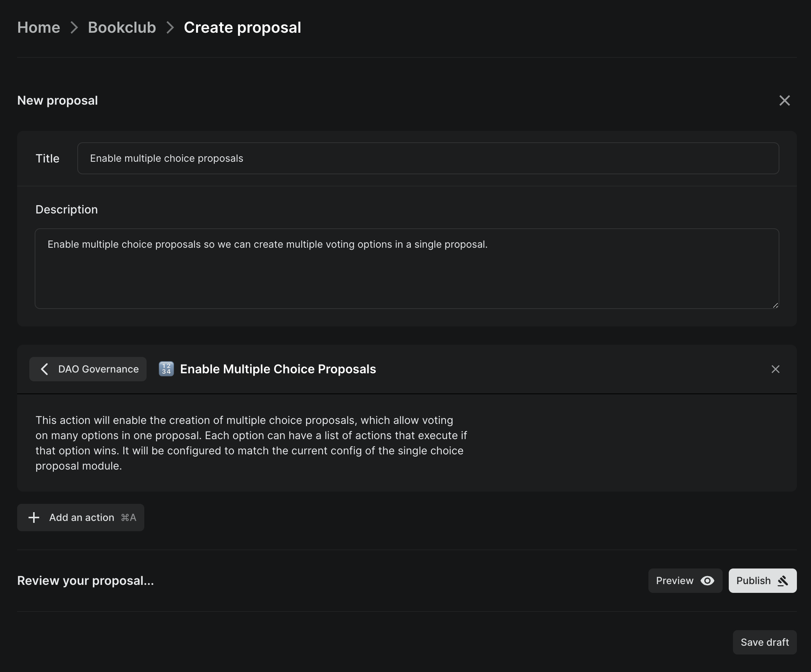Click the plus icon for adding action

[x=34, y=518]
